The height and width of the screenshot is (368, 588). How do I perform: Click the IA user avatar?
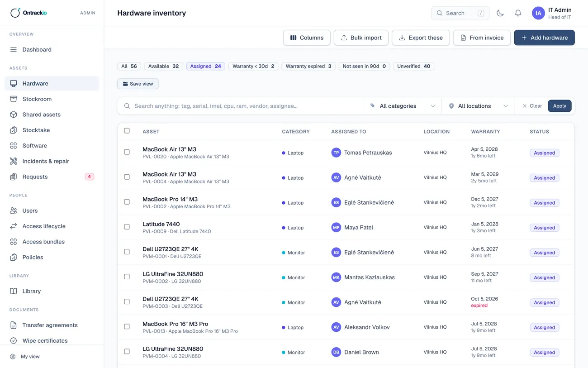(538, 13)
